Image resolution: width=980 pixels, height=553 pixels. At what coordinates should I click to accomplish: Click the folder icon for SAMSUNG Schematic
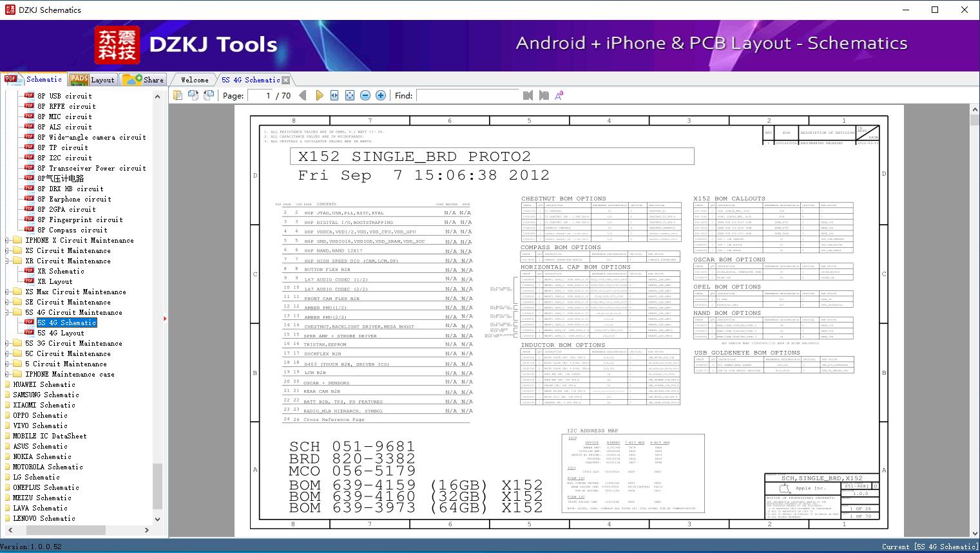click(x=6, y=395)
